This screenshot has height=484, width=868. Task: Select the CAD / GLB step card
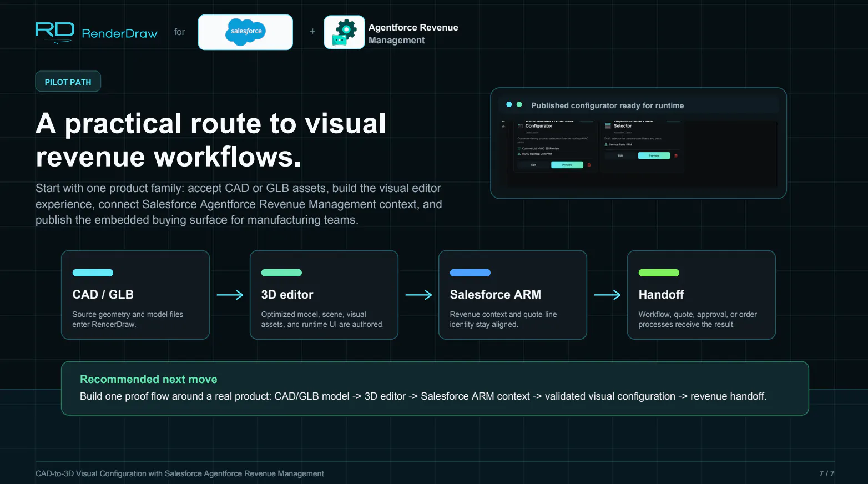[135, 295]
